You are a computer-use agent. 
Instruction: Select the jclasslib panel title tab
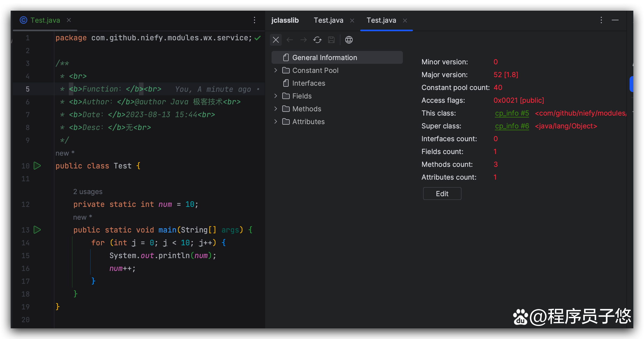point(285,20)
